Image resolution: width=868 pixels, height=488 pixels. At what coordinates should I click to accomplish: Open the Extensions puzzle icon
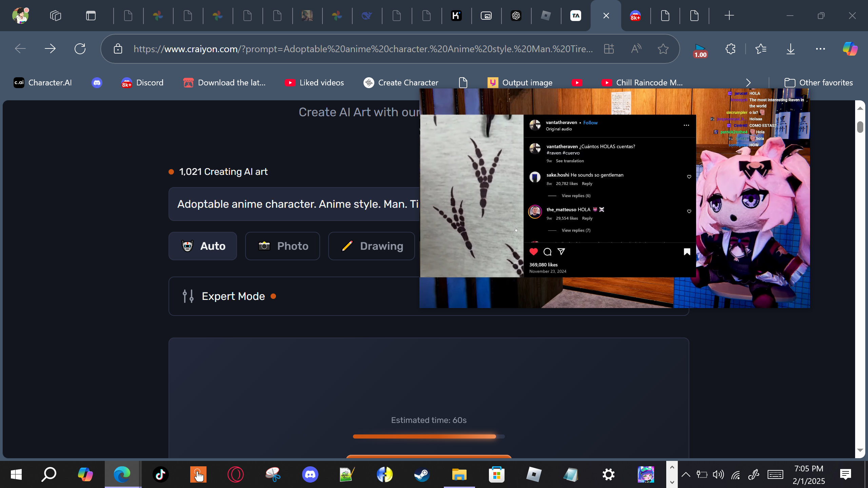(730, 49)
